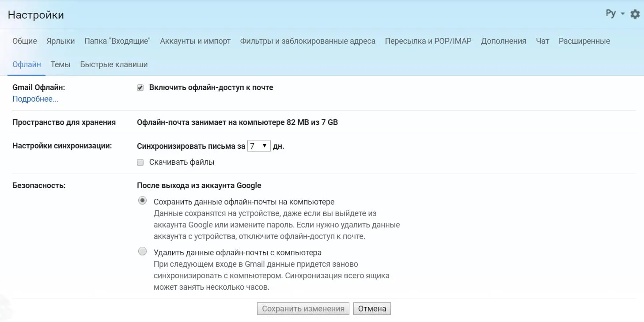Open the Gmail settings gear icon
The height and width of the screenshot is (322, 644).
[635, 14]
